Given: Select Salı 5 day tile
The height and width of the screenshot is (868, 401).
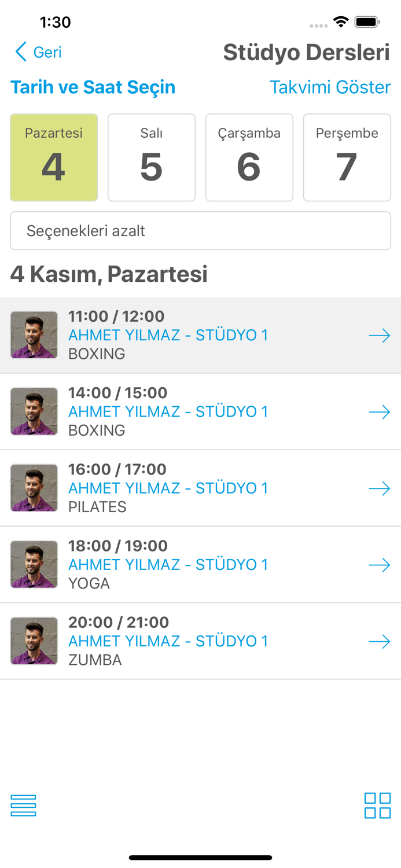Looking at the screenshot, I should tap(152, 157).
